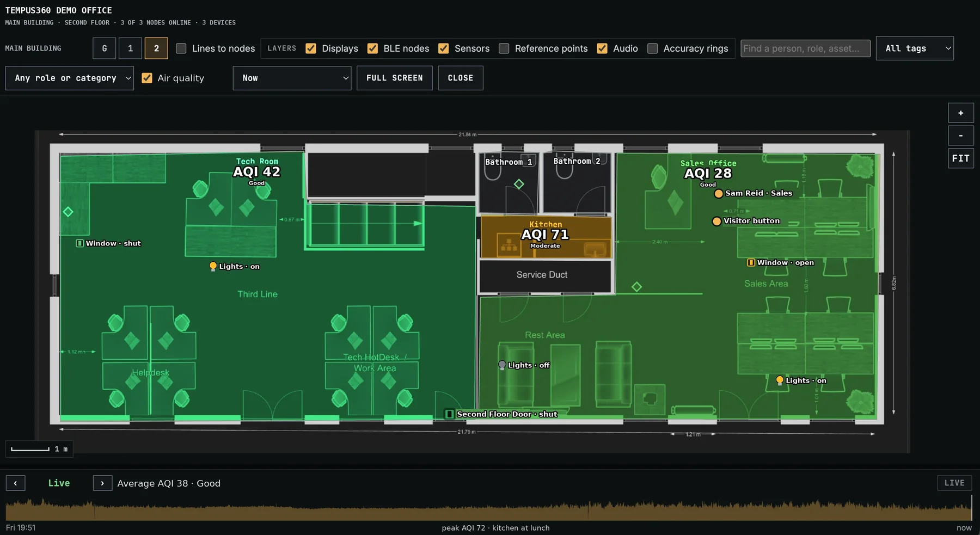Select the BLE node diamond near Service Duct

pyautogui.click(x=636, y=286)
